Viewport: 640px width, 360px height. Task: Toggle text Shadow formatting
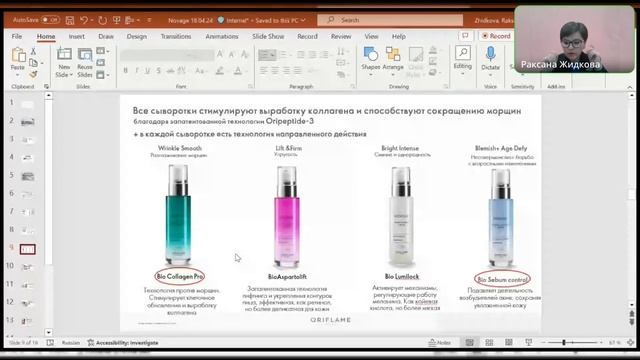click(158, 71)
